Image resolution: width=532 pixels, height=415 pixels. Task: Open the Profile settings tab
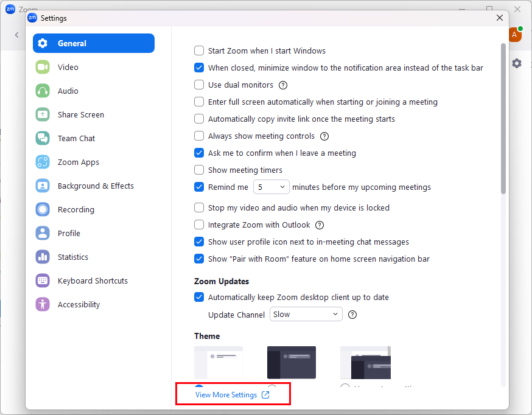69,233
